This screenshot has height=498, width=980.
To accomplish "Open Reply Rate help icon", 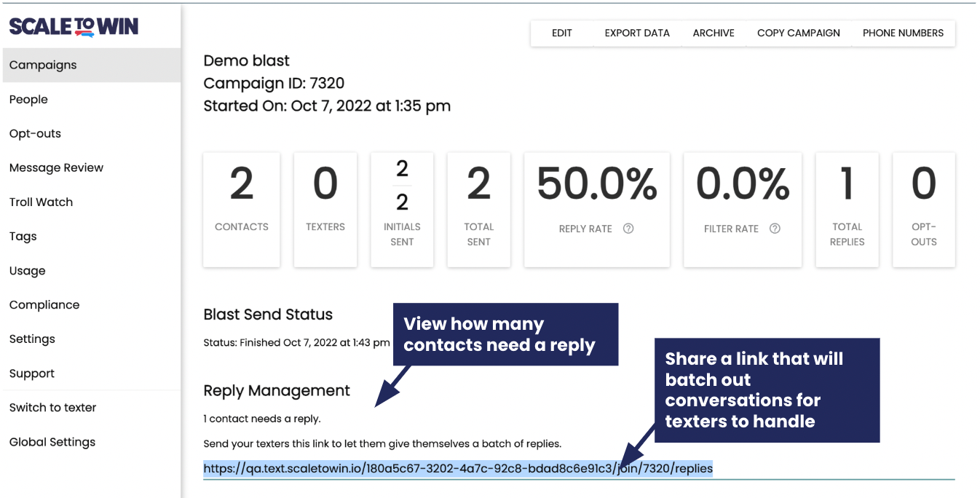I will pyautogui.click(x=628, y=229).
